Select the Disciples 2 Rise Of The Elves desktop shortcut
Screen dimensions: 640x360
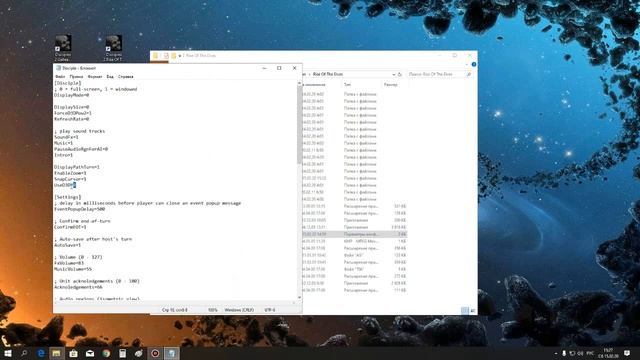coord(113,48)
